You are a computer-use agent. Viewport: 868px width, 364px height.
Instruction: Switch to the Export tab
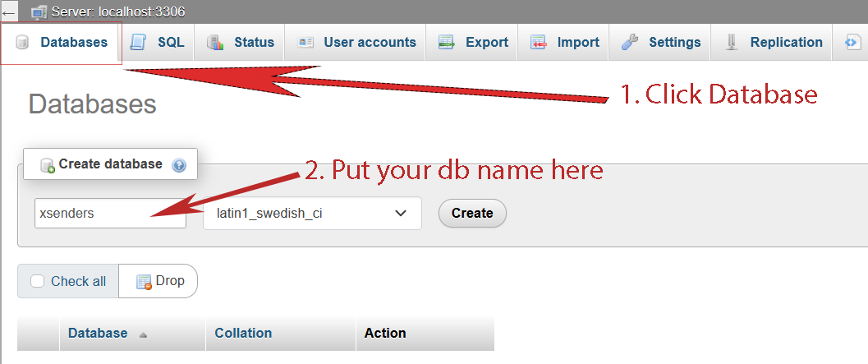pyautogui.click(x=486, y=43)
